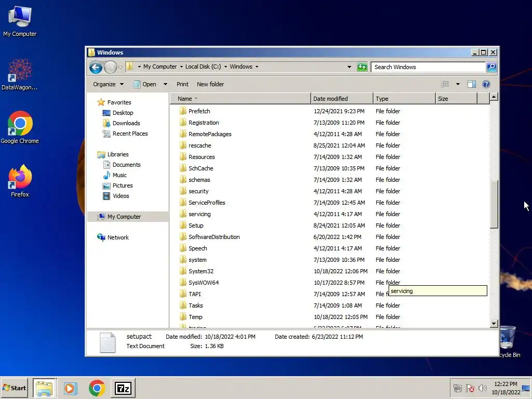532x399 pixels.
Task: Click the volume speaker tray icon
Action: [482, 388]
